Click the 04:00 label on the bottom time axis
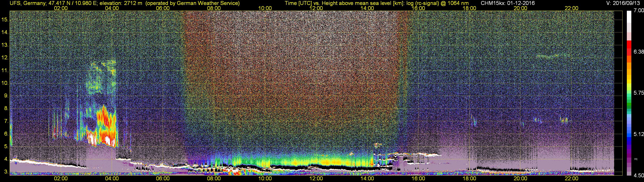The height and width of the screenshot is (182, 644). click(x=112, y=179)
